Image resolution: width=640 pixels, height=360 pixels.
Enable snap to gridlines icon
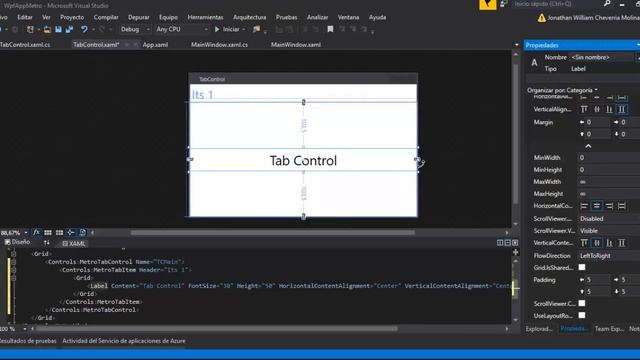(x=59, y=233)
